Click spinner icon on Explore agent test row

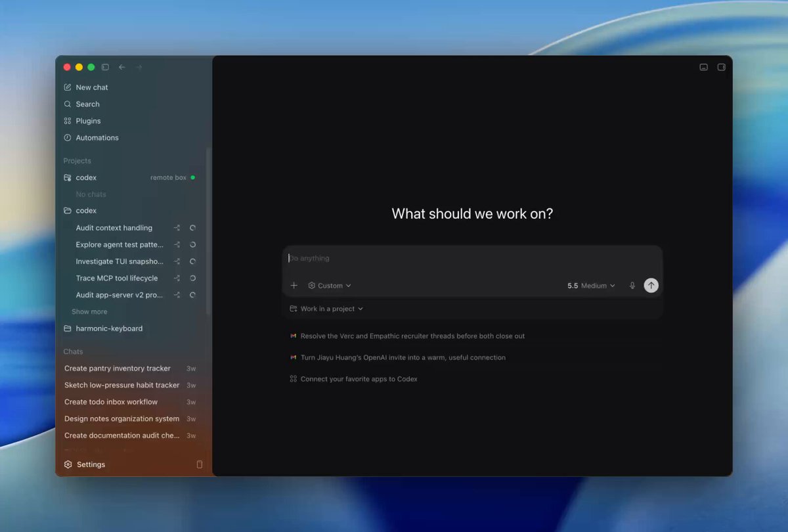(192, 244)
